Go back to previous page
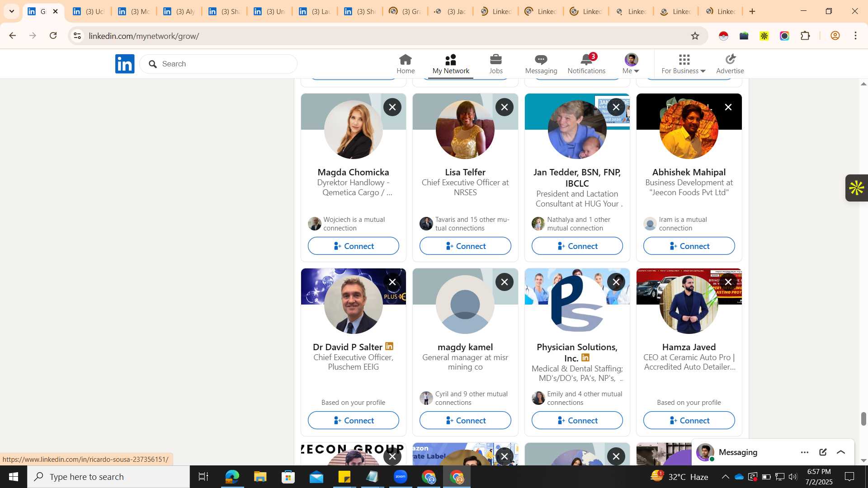 [x=12, y=36]
